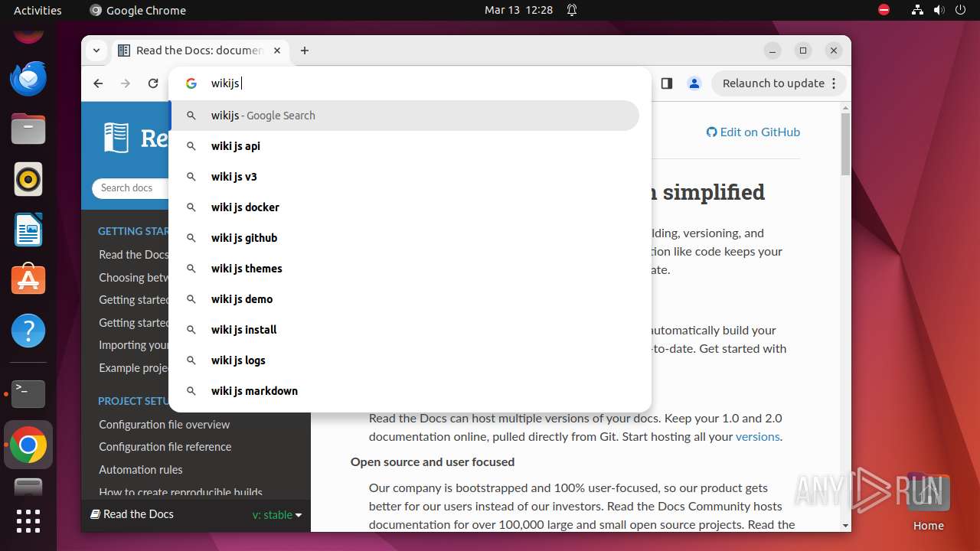Toggle the Chrome side panel icon
Viewport: 980px width, 551px height.
pos(667,83)
